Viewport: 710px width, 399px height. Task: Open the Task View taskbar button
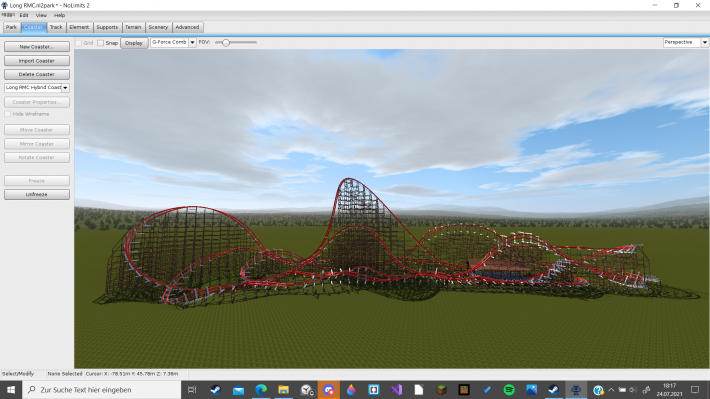192,389
